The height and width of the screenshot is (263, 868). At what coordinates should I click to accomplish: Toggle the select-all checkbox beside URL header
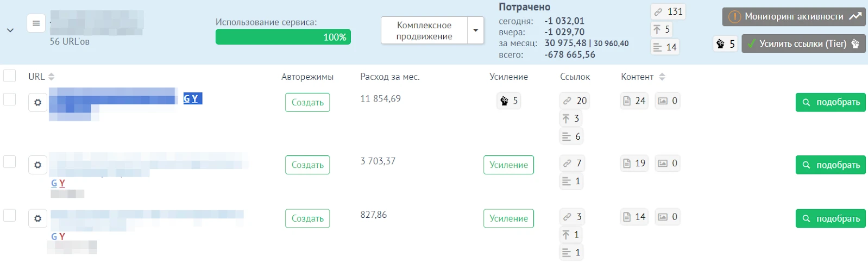(10, 76)
